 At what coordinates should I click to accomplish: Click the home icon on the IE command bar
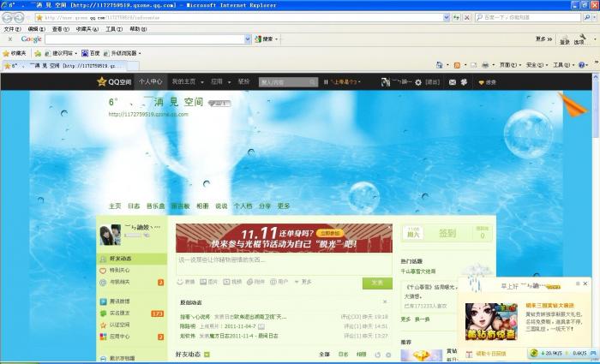tap(440, 65)
